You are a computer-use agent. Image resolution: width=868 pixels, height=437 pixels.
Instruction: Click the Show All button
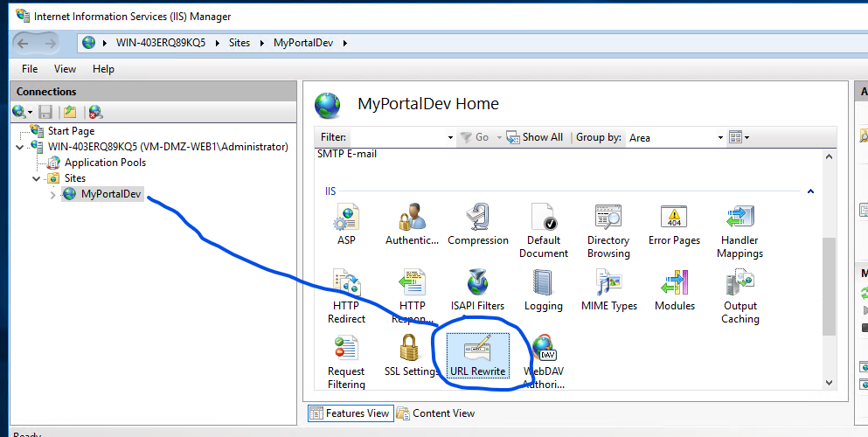[535, 137]
